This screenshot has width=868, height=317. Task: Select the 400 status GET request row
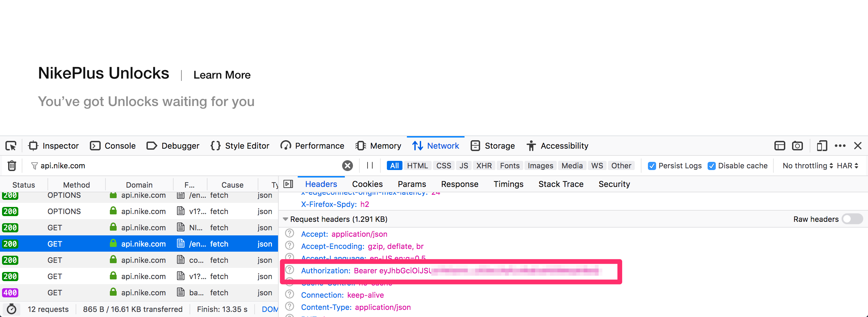(139, 293)
